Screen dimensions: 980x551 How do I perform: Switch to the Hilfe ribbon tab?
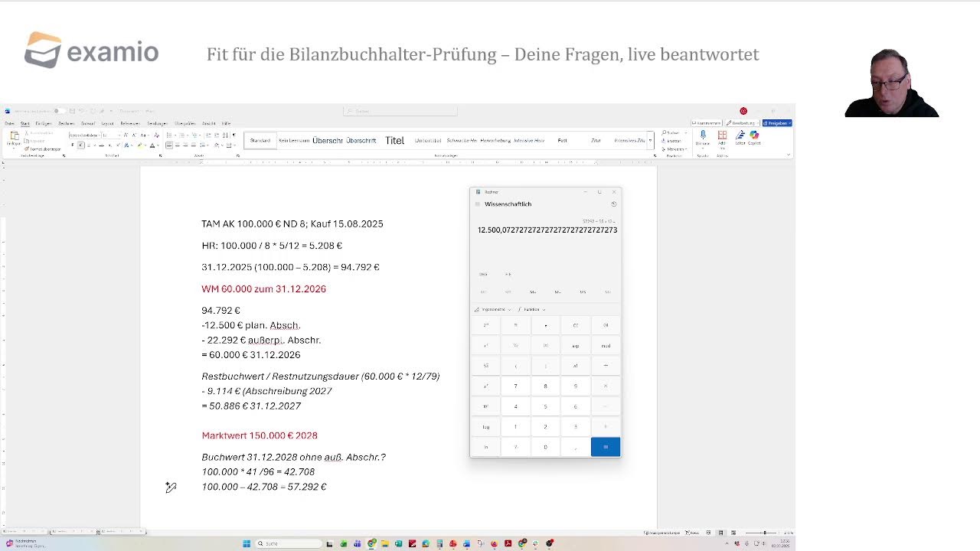point(226,123)
